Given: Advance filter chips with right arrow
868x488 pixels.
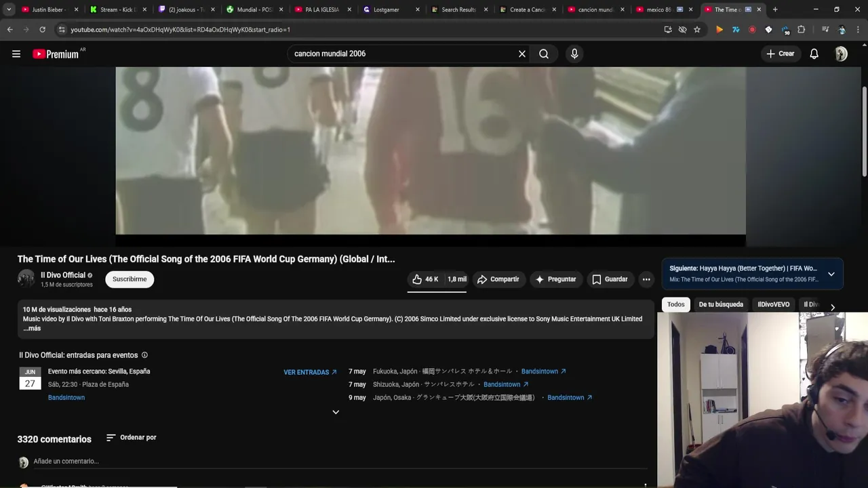Looking at the screenshot, I should tap(833, 307).
